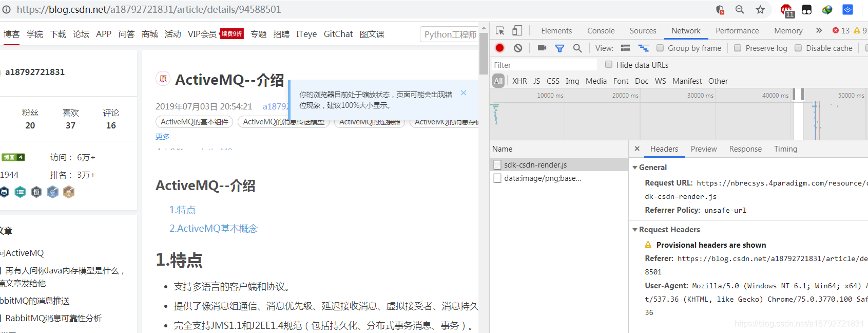Jump to 1.特点 in table of contents
Screen dimensions: 868x333
coord(182,210)
